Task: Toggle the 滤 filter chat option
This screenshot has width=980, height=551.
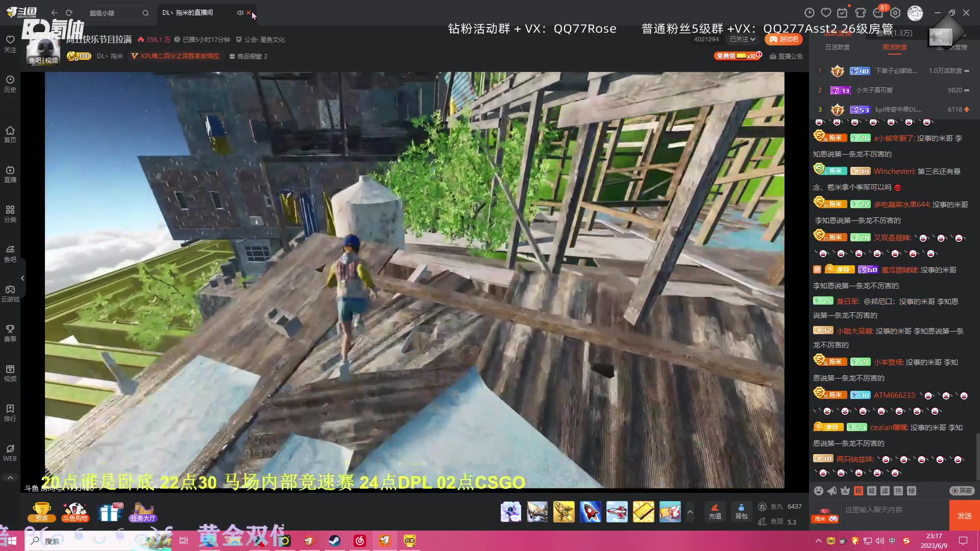Action: pos(885,491)
